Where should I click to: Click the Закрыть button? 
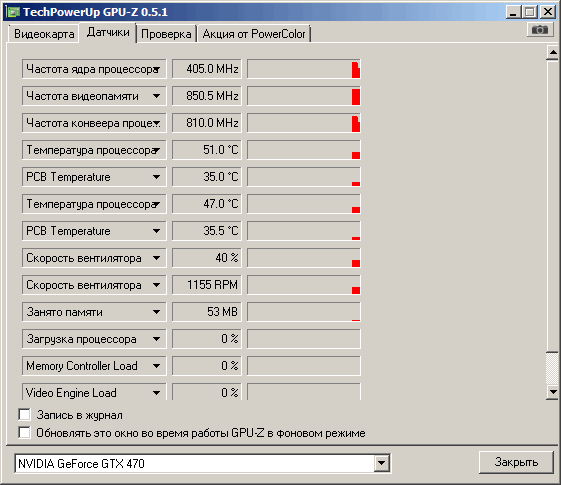click(x=516, y=462)
